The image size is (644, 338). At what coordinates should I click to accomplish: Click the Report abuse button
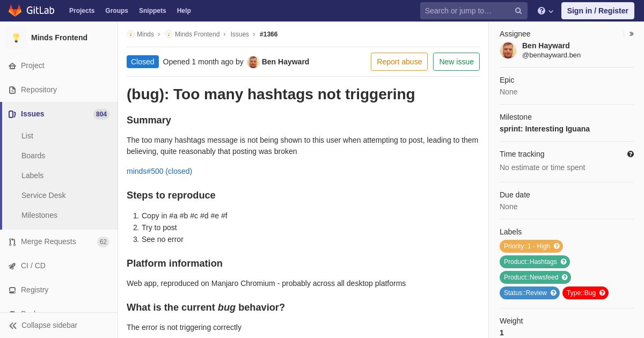(399, 62)
